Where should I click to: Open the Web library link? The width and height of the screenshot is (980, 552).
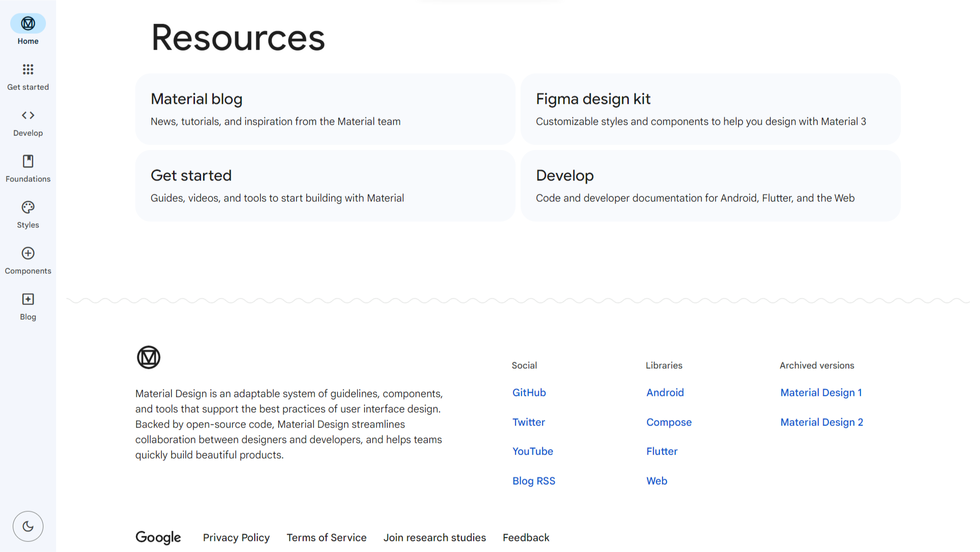tap(657, 481)
